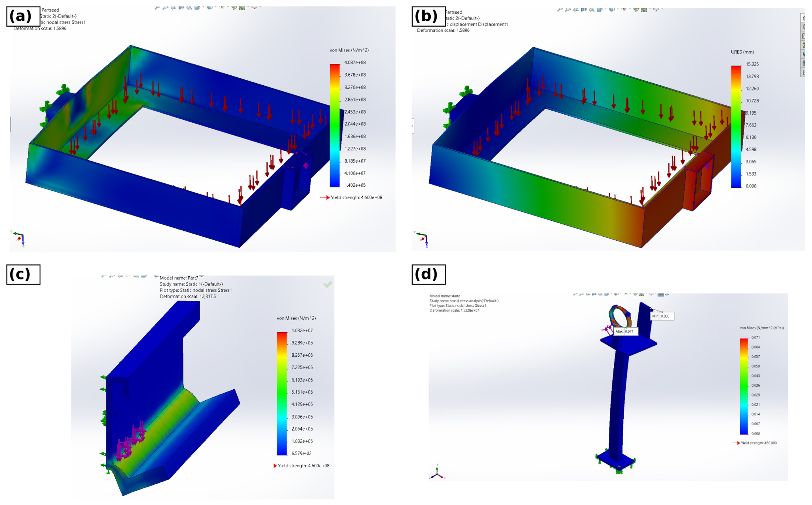Screen dimensions: 812x505
Task: Select Previous View icon in panel (b)
Action: click(576, 10)
